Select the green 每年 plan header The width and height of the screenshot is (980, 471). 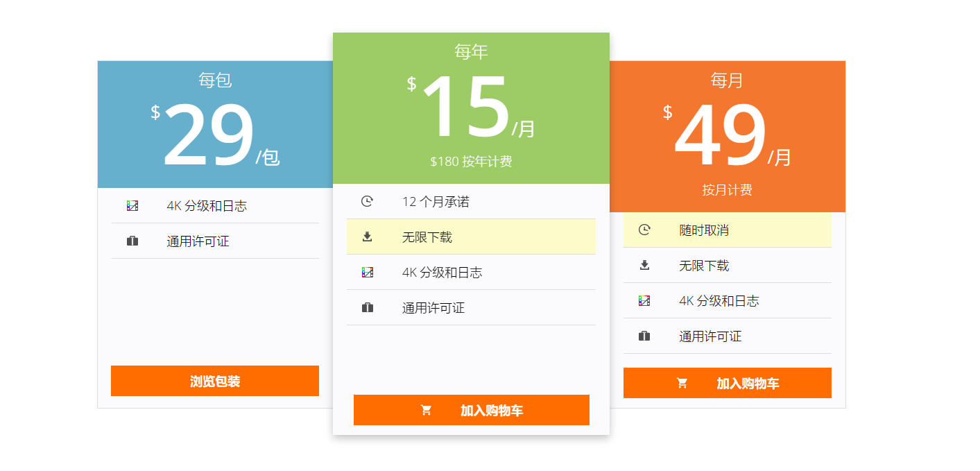[x=471, y=52]
